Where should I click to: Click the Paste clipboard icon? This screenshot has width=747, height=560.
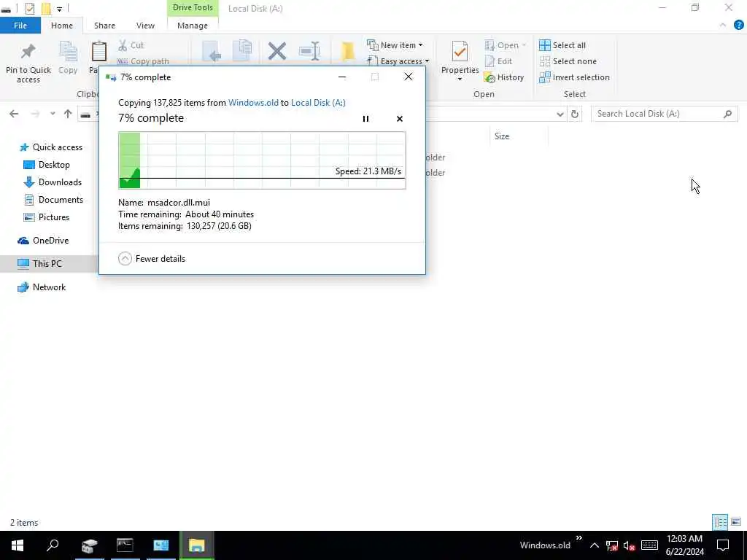tap(98, 52)
